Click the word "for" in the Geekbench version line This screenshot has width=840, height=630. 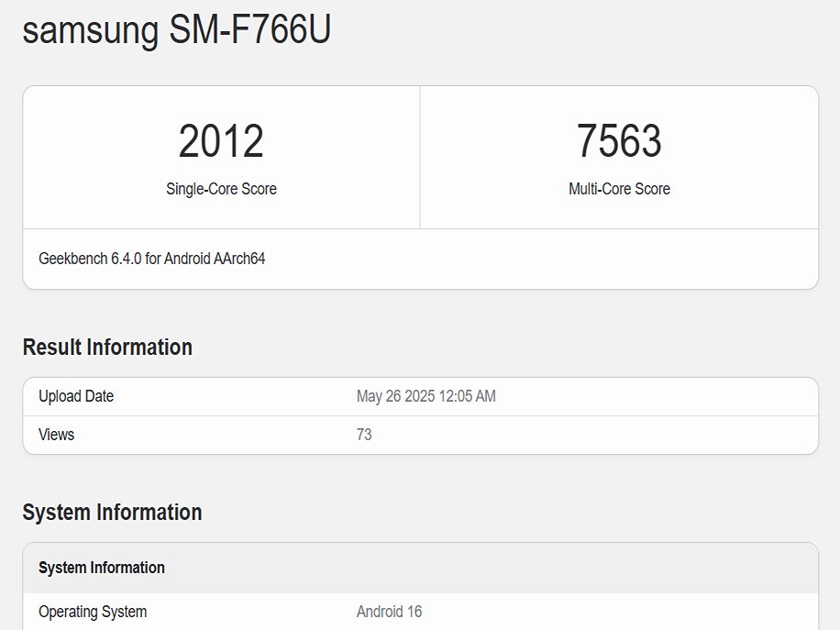tap(151, 259)
